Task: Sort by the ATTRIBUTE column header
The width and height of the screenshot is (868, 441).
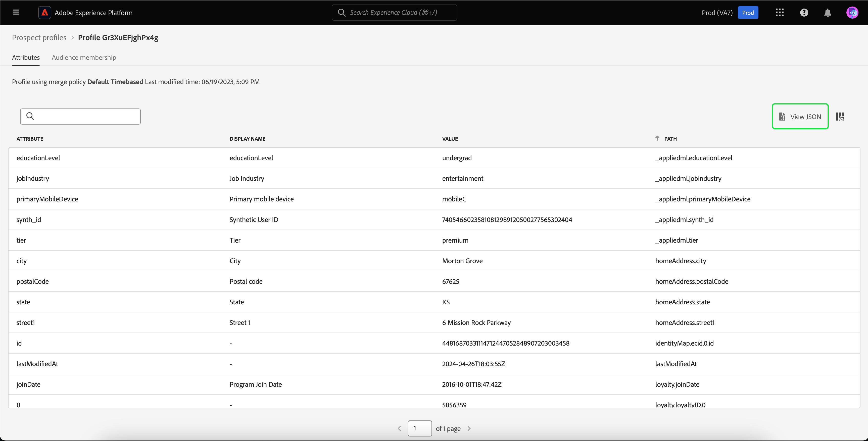Action: coord(30,139)
